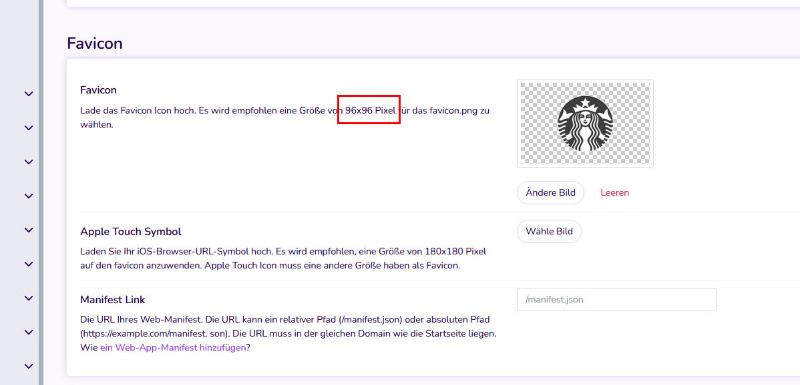
Task: Open 'ein Web-App-Manifest hinzufügen' link
Action: point(173,348)
